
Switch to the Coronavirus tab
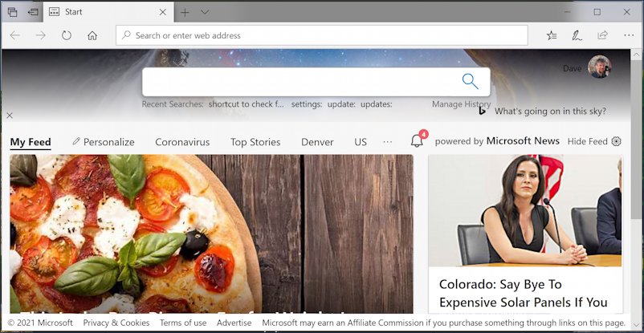pyautogui.click(x=182, y=142)
